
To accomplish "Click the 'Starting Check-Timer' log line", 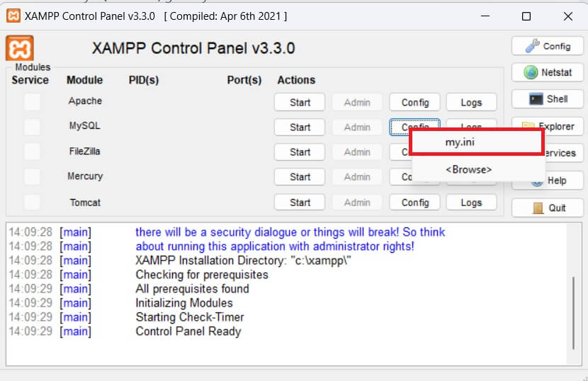I will pyautogui.click(x=190, y=317).
